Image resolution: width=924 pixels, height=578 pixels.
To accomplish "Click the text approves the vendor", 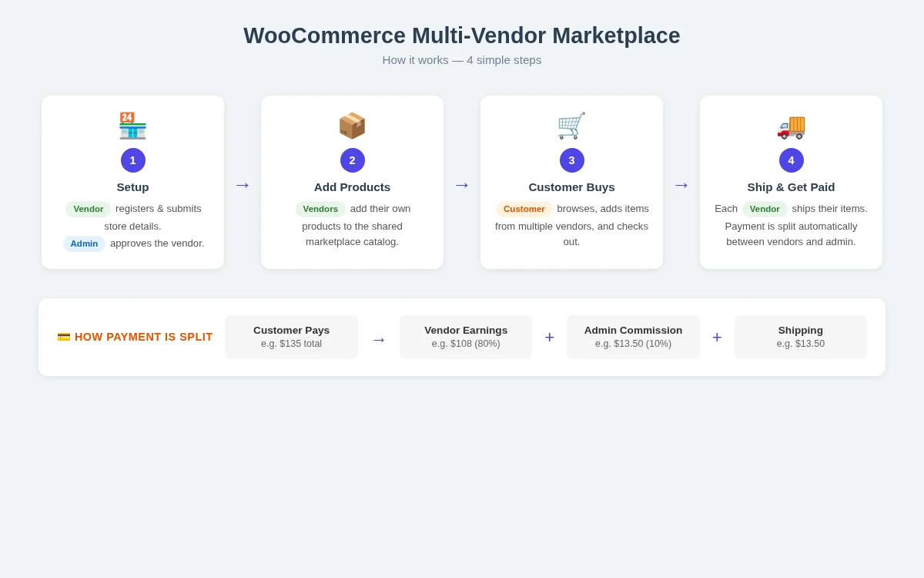I will point(157,244).
